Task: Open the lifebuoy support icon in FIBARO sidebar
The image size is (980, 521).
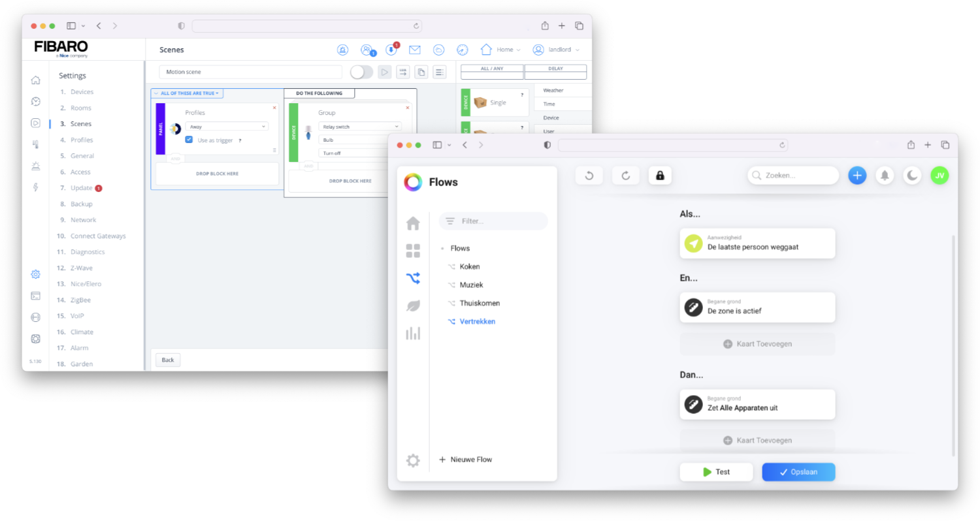Action: (35, 339)
